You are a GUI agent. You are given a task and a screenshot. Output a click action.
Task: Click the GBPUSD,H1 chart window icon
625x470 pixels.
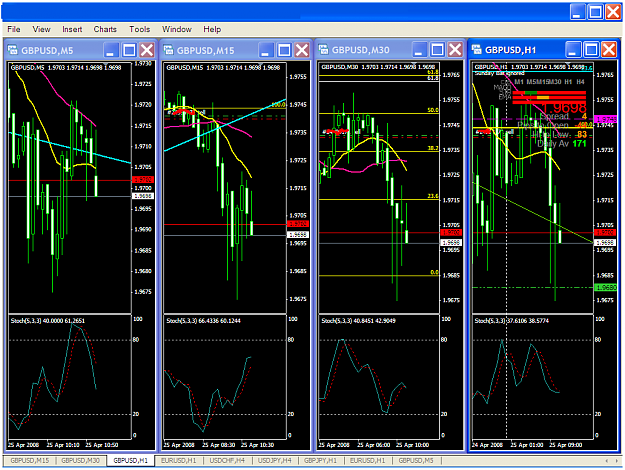(476, 49)
